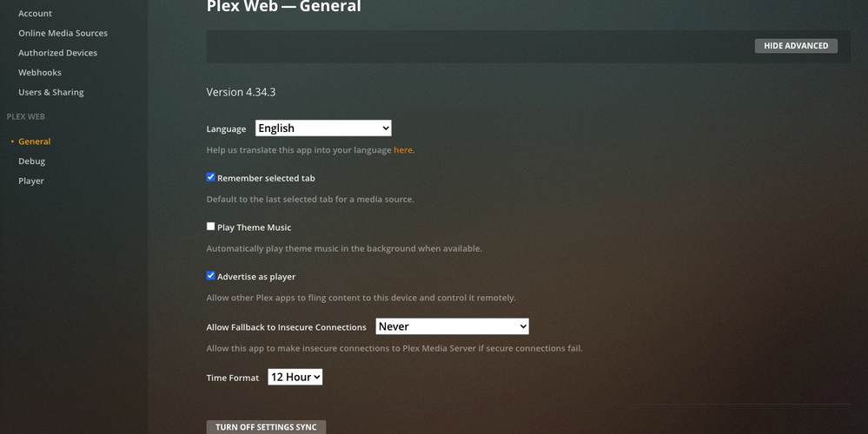868x434 pixels.
Task: Follow the 'here' translation link
Action: [402, 150]
